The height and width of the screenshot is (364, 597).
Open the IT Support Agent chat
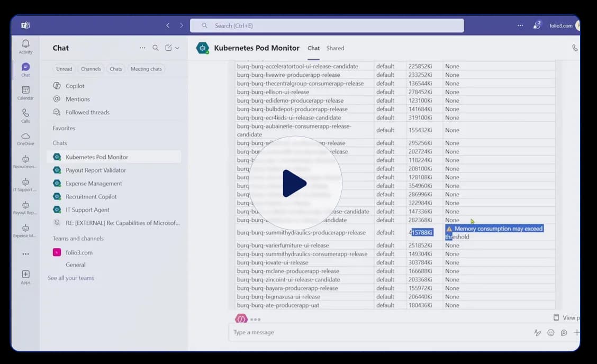(x=113, y=210)
